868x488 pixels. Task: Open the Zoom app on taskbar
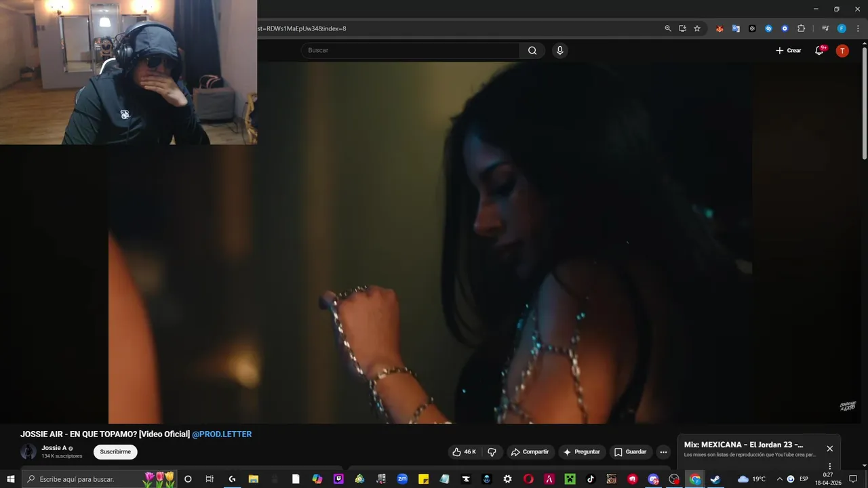402,479
